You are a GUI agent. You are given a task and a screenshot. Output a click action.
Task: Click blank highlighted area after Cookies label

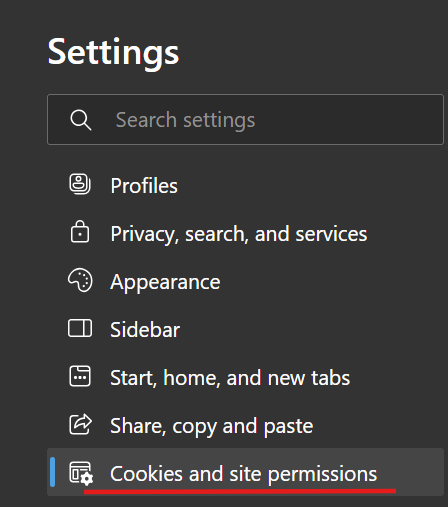[412, 472]
